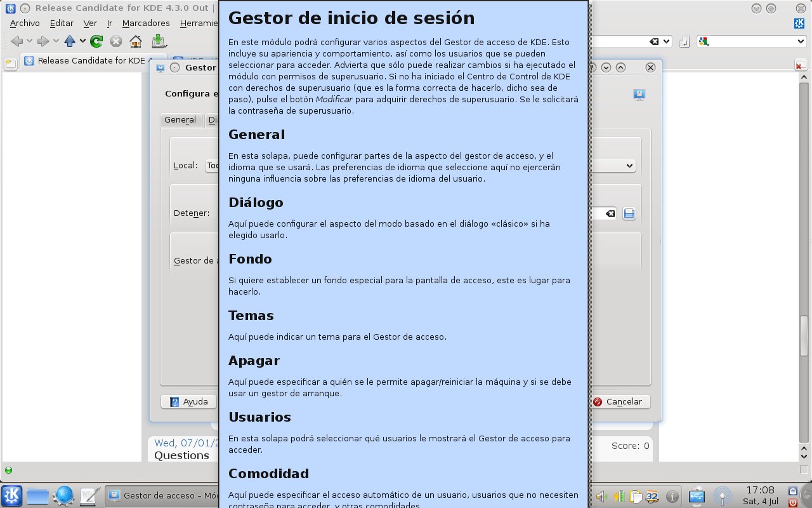
Task: Open the Editar menu
Action: point(62,23)
